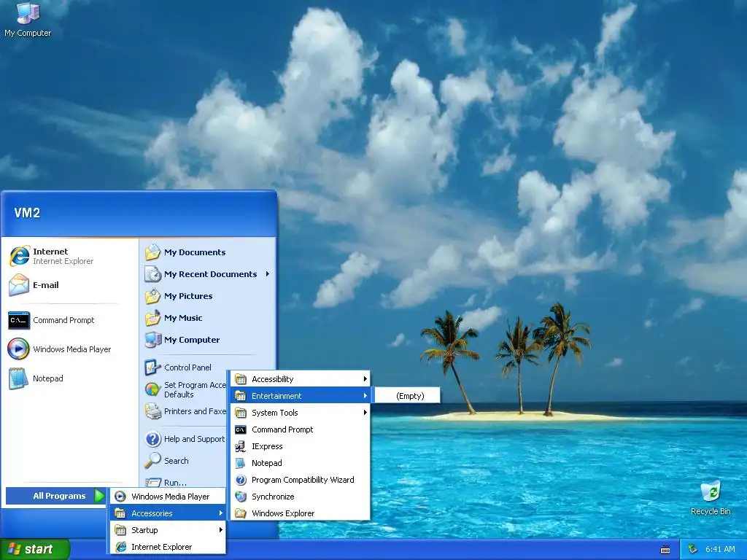Open My Documents link

point(195,252)
